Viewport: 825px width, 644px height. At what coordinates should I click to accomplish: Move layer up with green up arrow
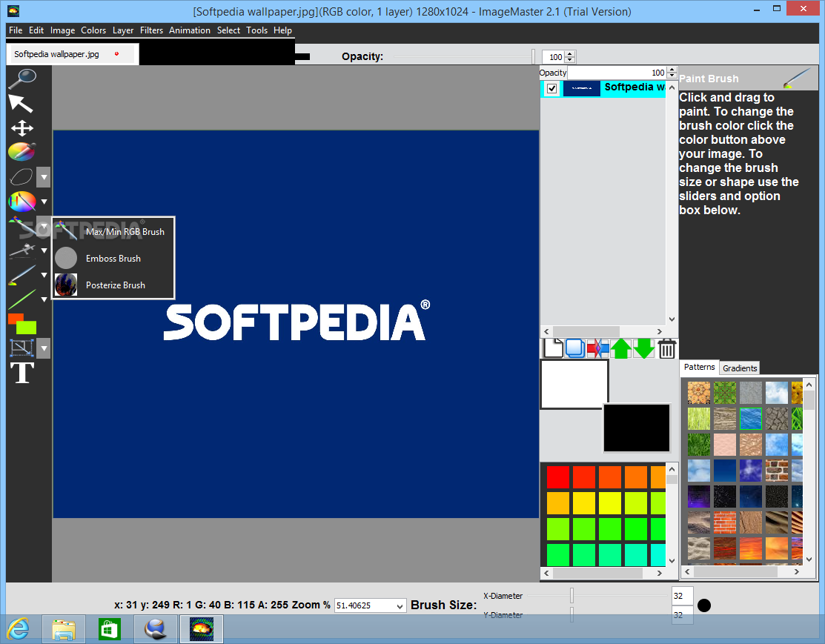[621, 348]
